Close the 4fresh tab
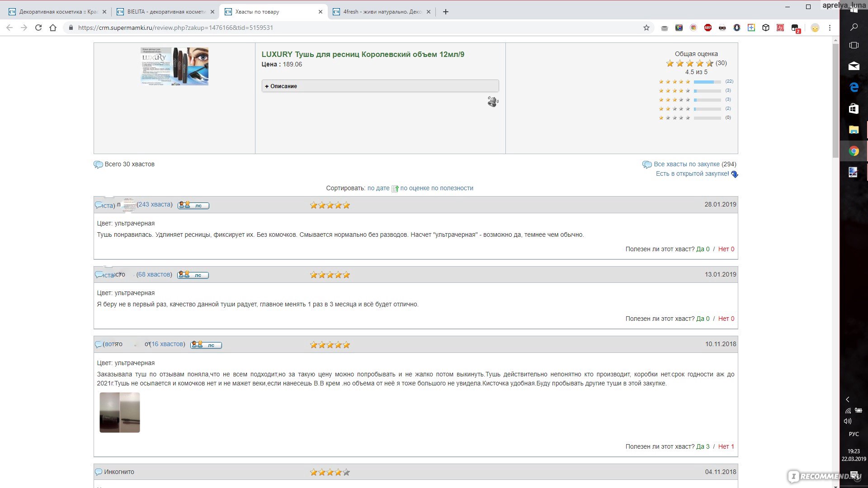 429,12
